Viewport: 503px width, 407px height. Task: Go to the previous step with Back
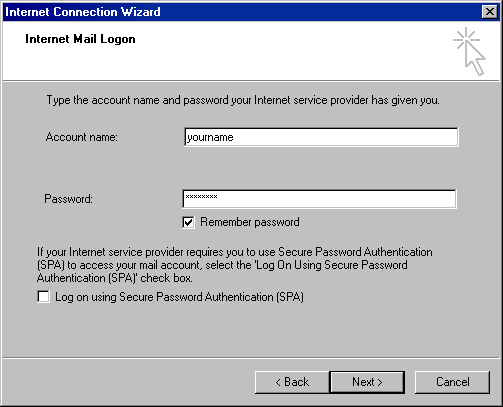pos(292,382)
